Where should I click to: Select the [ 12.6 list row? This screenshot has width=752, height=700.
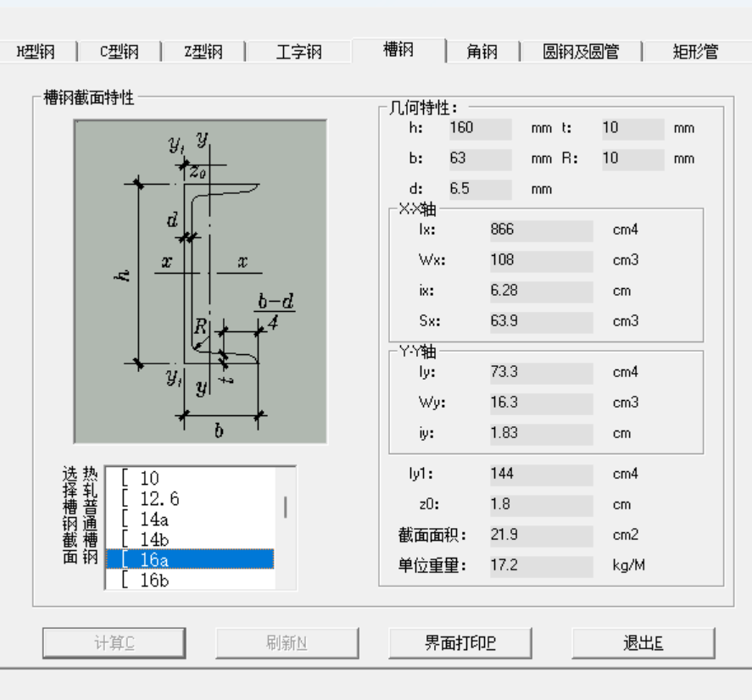[x=190, y=498]
